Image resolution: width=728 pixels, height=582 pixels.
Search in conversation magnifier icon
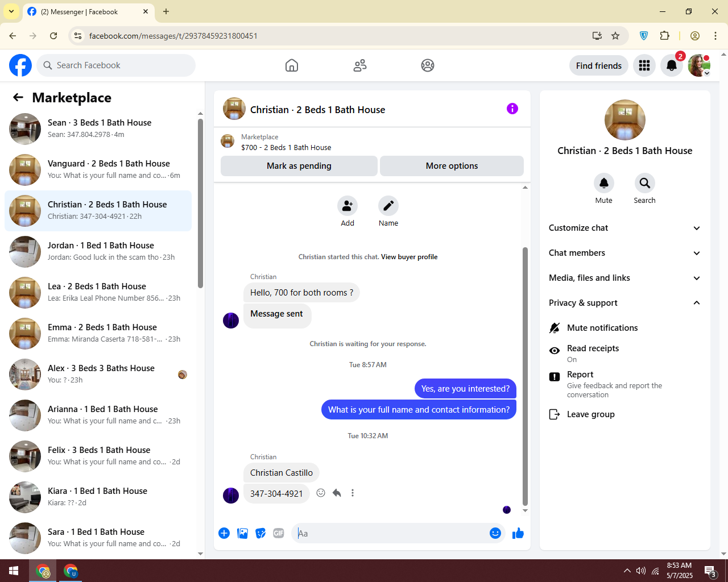click(x=644, y=183)
